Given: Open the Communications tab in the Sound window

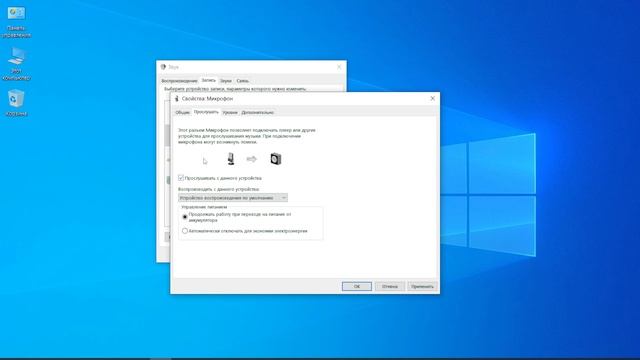Looking at the screenshot, I should (242, 81).
